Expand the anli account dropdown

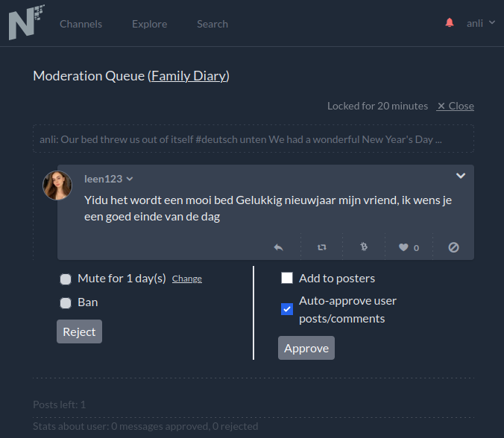481,23
